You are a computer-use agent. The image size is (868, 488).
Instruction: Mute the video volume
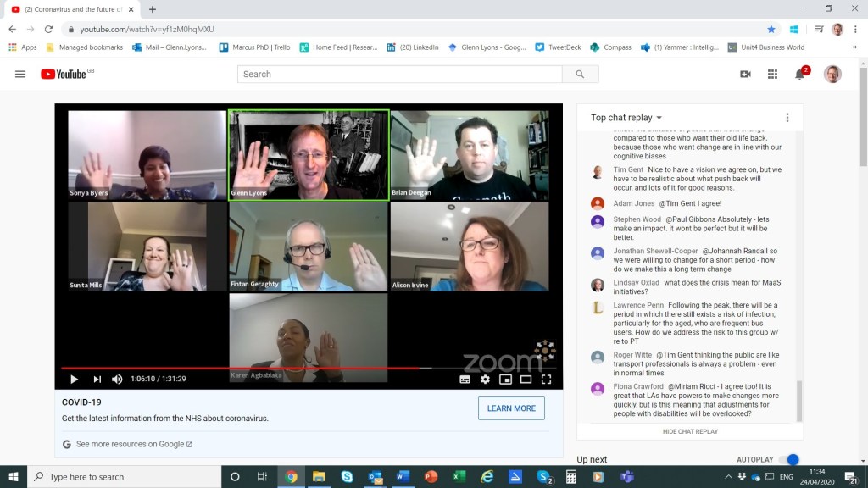pyautogui.click(x=117, y=379)
